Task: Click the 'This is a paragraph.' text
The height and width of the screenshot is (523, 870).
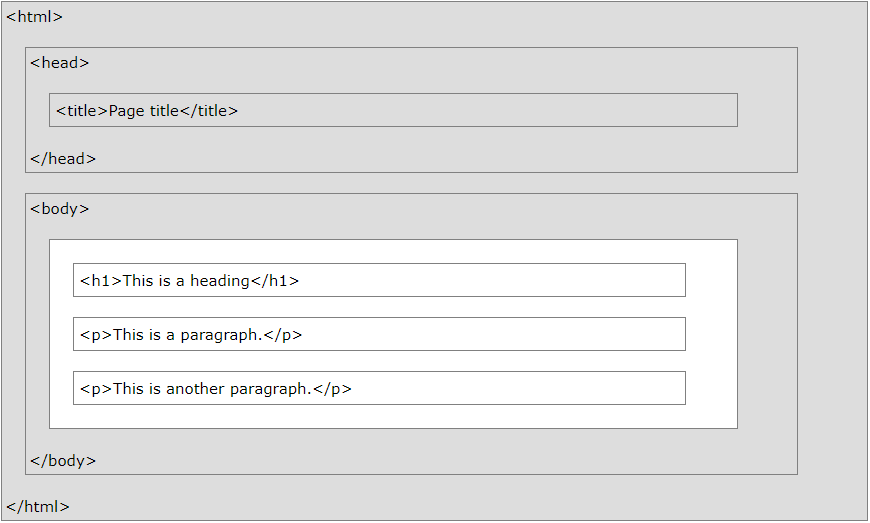Action: [x=187, y=335]
